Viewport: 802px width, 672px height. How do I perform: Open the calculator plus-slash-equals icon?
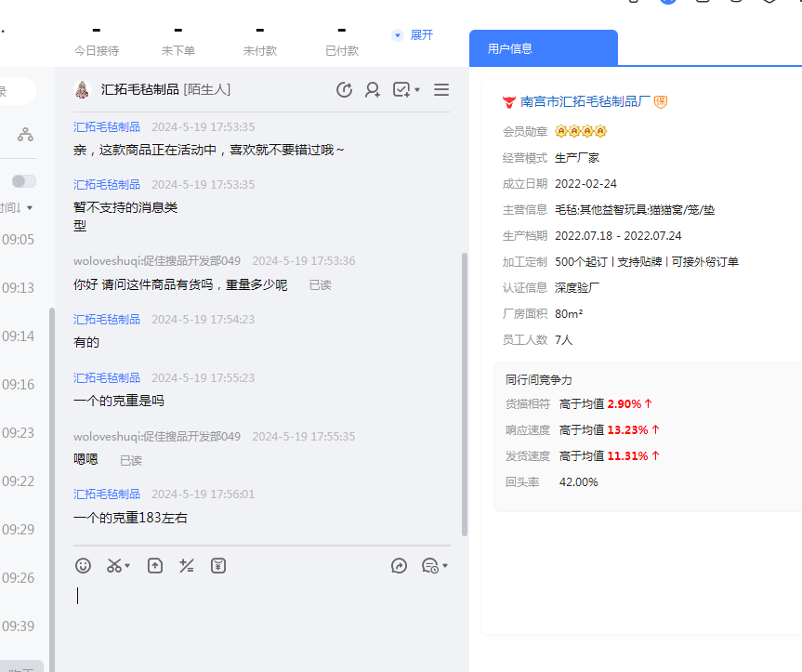(x=186, y=565)
